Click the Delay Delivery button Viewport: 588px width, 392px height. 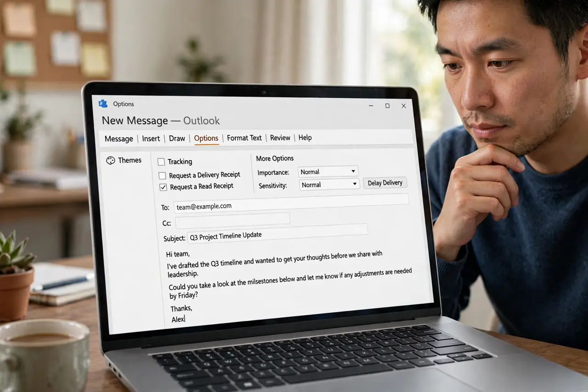(x=385, y=183)
